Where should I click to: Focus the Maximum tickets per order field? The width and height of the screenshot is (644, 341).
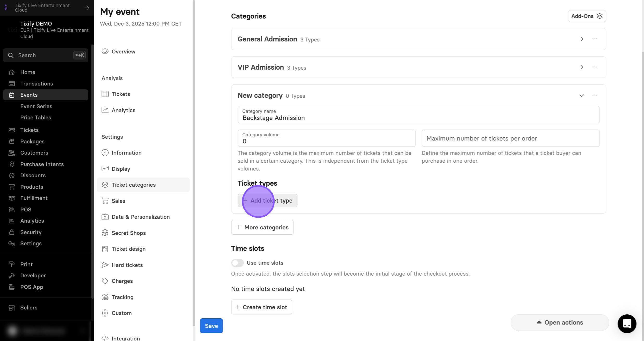coord(510,138)
